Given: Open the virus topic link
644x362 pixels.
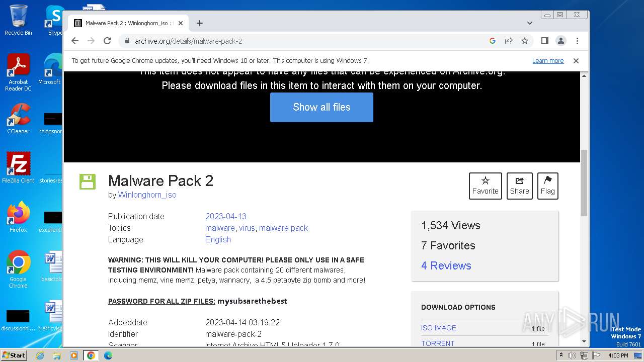Looking at the screenshot, I should point(247,228).
